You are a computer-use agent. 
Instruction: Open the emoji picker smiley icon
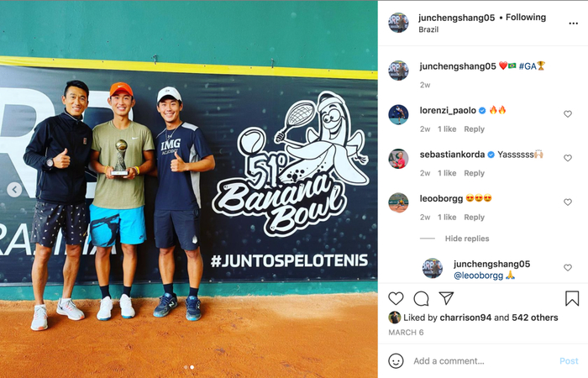(x=396, y=360)
